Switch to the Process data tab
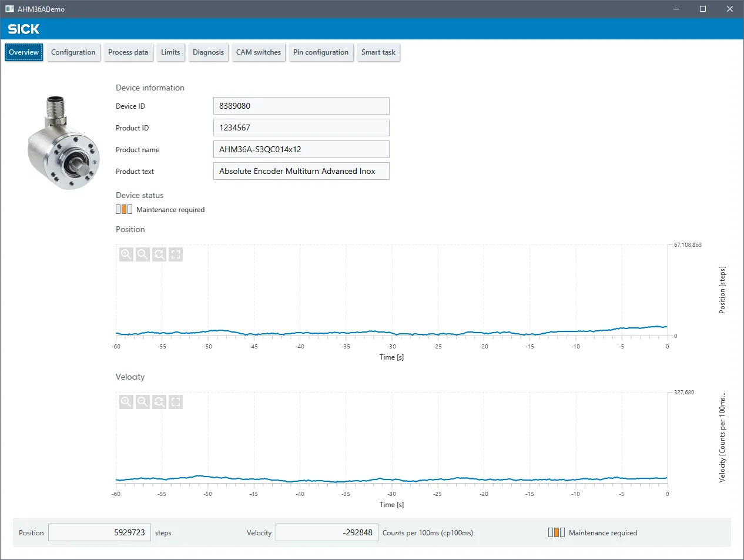This screenshot has height=560, width=744. click(x=128, y=52)
